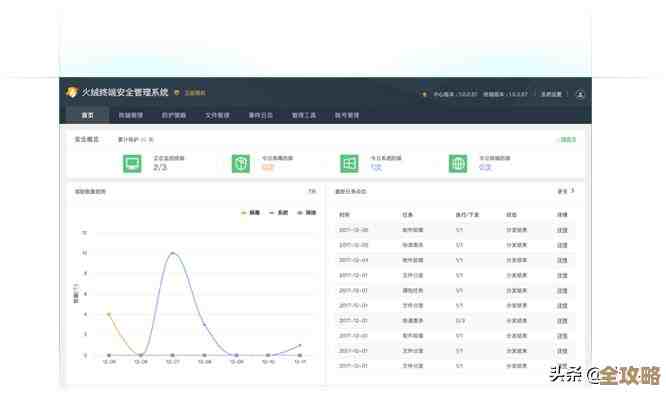Click the 安全概览 section heading
The image size is (666, 394).
tap(87, 139)
